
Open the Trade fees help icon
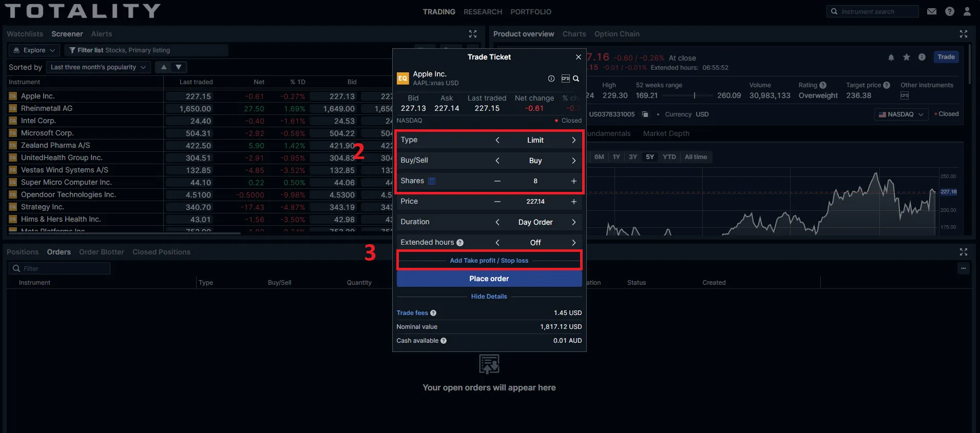click(x=433, y=313)
